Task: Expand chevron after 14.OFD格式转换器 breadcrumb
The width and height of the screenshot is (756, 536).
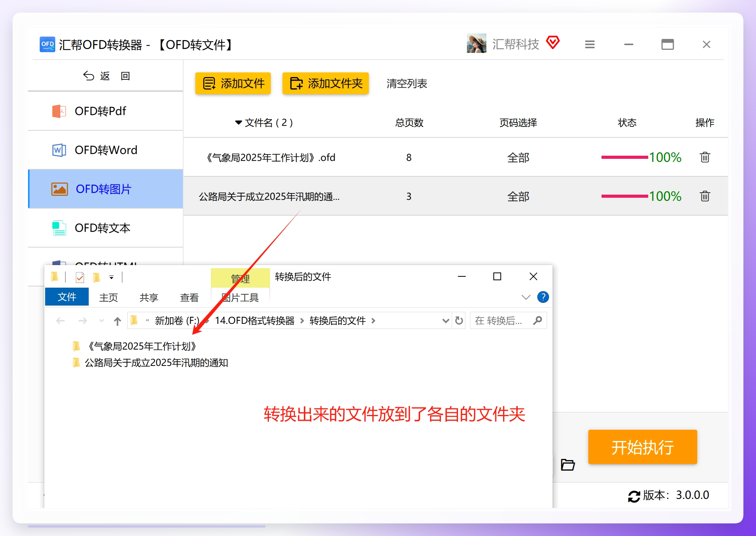Action: click(x=302, y=321)
